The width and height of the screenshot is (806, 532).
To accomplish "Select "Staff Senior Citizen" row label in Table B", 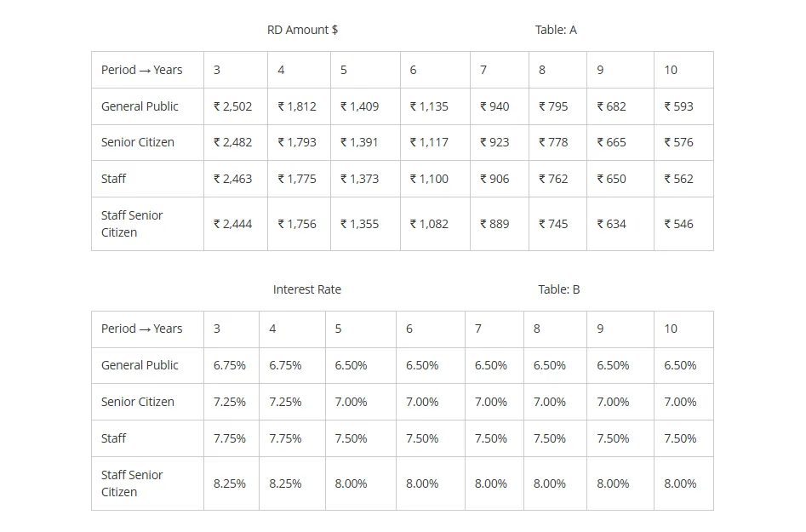I will click(132, 483).
